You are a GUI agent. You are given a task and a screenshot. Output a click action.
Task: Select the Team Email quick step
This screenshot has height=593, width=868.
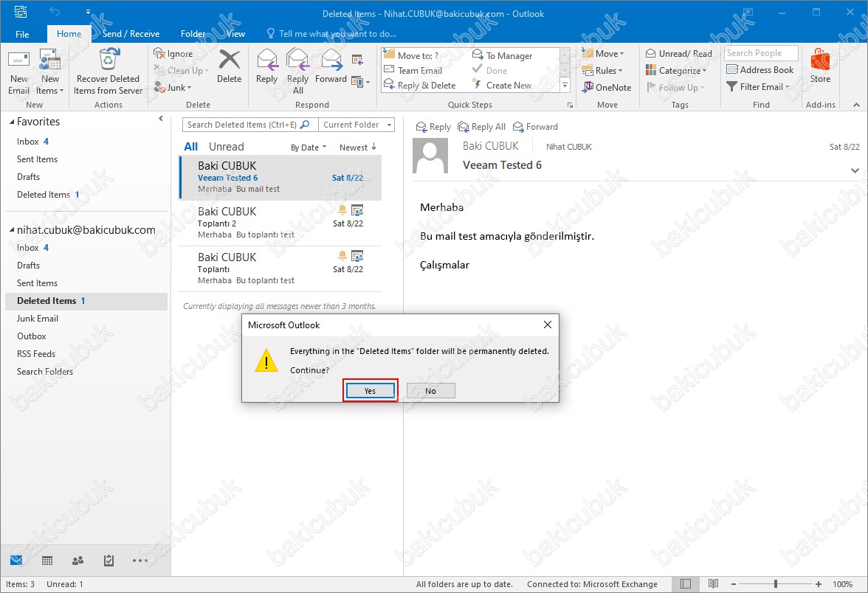coord(413,70)
